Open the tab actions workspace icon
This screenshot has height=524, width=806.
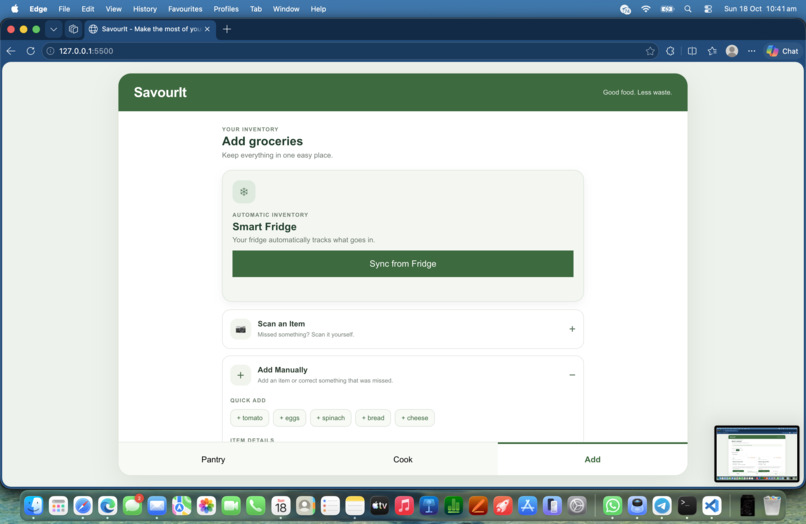pyautogui.click(x=74, y=29)
